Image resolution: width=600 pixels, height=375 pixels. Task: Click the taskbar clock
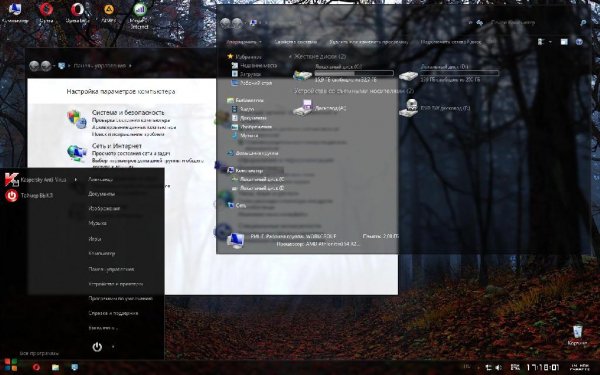pyautogui.click(x=543, y=367)
